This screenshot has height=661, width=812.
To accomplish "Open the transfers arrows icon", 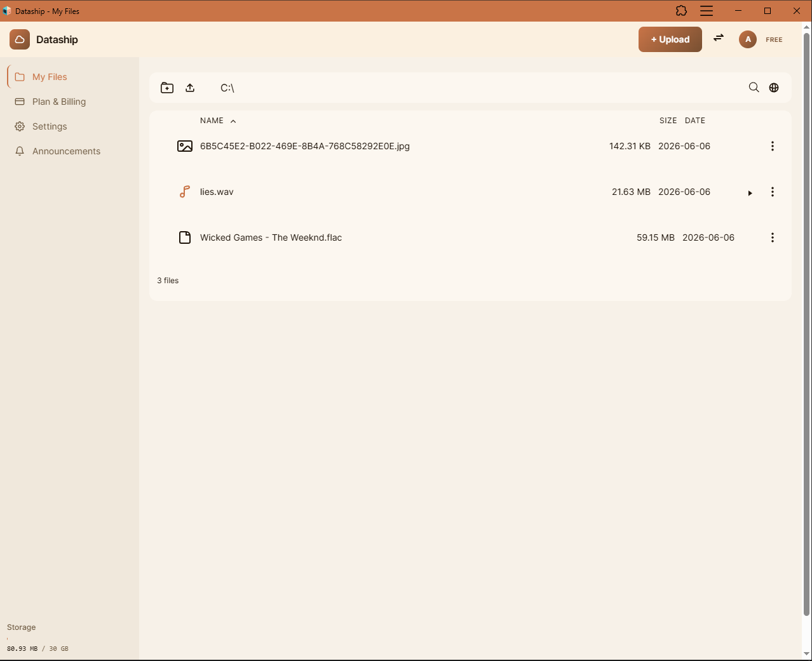I will point(719,38).
